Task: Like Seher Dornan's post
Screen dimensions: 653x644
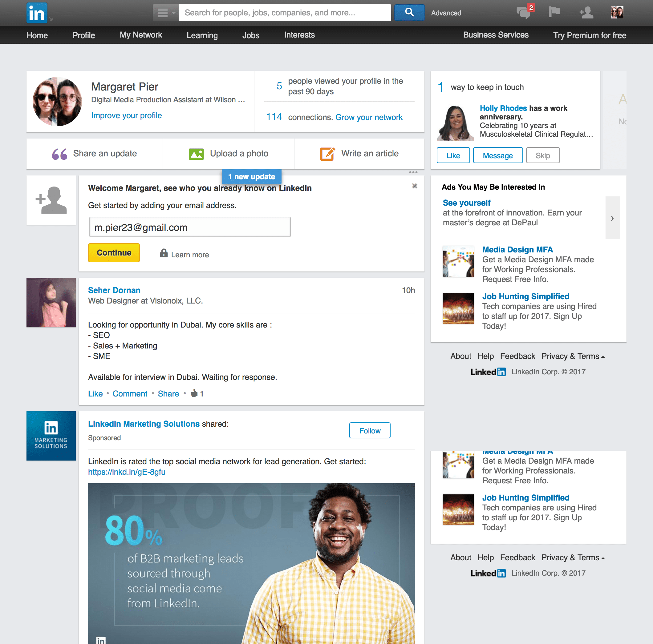Action: point(95,394)
